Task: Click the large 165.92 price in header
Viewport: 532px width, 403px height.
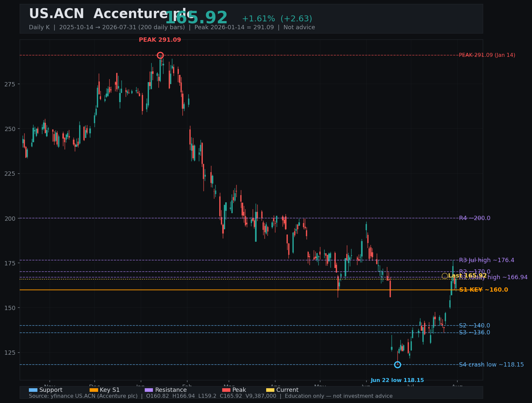Action: (196, 18)
